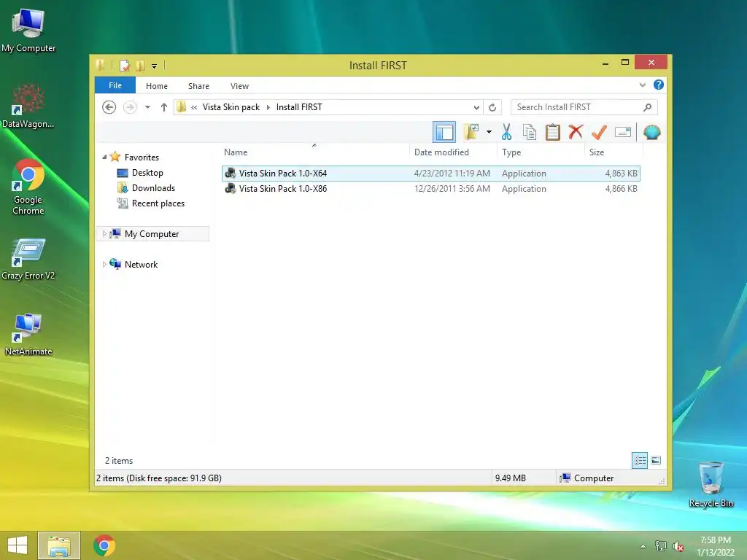Click the network tray icon
This screenshot has height=560, width=747.
pyautogui.click(x=660, y=546)
